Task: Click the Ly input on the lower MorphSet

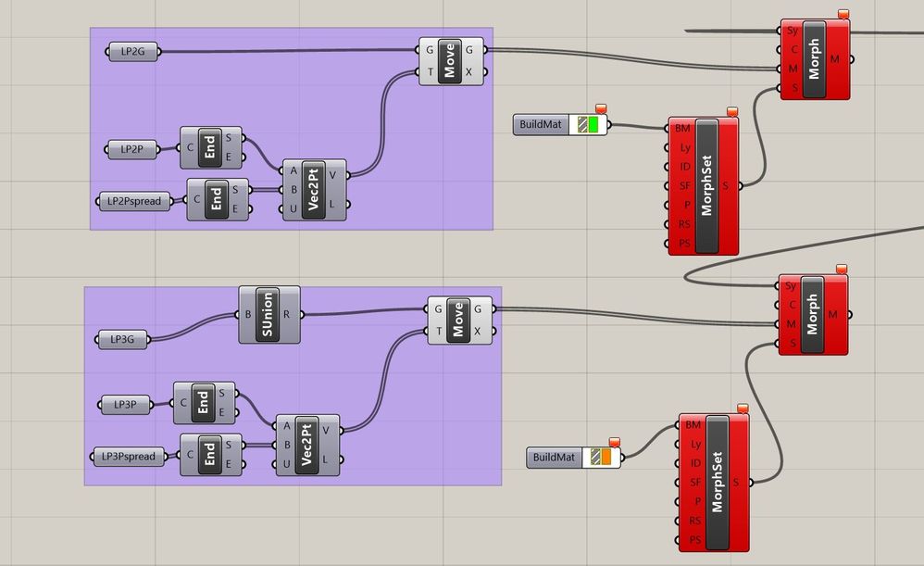Action: coord(695,444)
